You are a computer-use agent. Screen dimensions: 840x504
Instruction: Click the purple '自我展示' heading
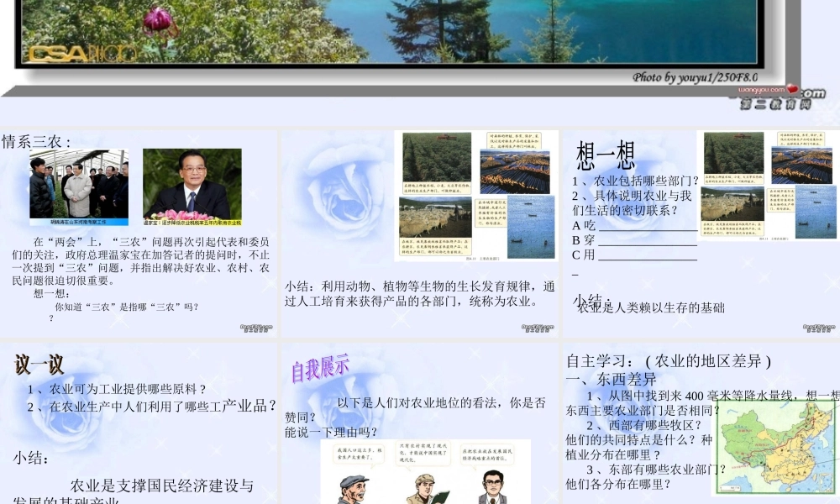click(320, 369)
